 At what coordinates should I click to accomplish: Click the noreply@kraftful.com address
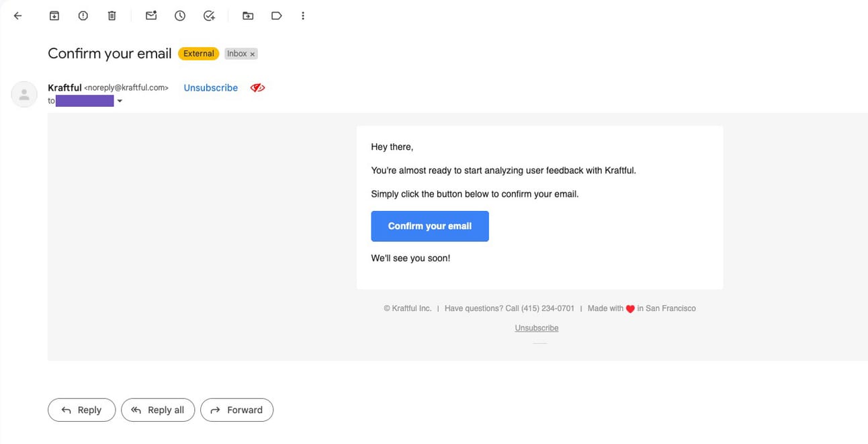click(x=126, y=88)
